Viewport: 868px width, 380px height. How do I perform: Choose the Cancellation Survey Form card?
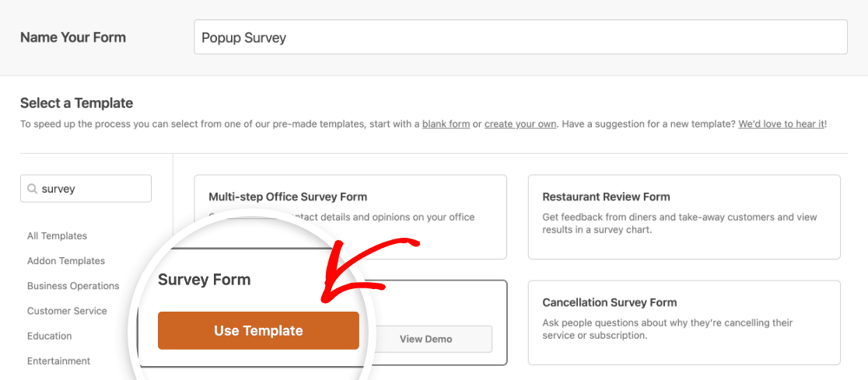tap(684, 322)
